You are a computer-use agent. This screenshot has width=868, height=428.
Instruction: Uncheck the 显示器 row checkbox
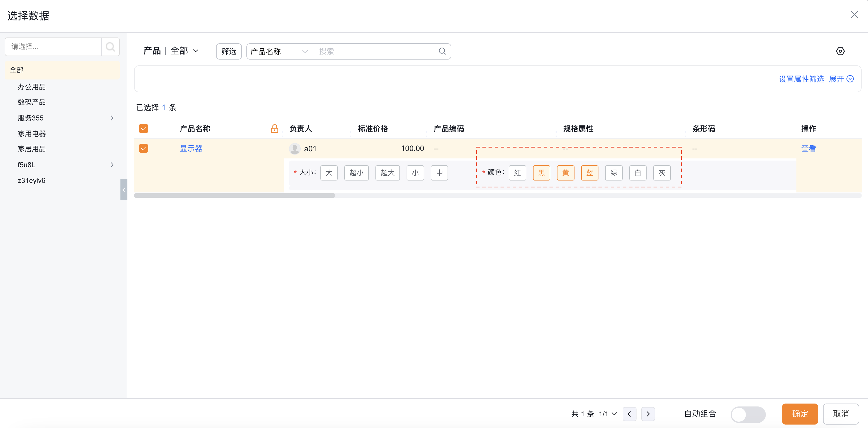143,148
